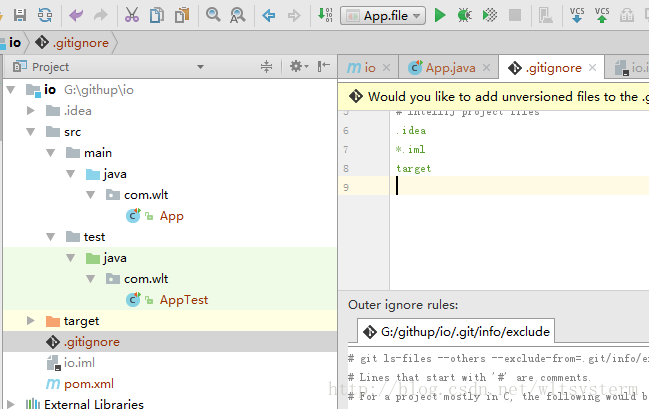
Task: Click the Stop square icon
Action: (515, 16)
